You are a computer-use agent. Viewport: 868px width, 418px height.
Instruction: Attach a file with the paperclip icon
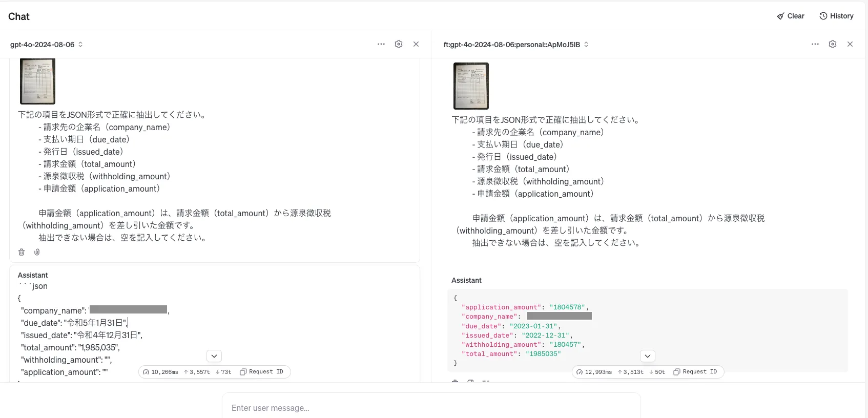coord(37,252)
